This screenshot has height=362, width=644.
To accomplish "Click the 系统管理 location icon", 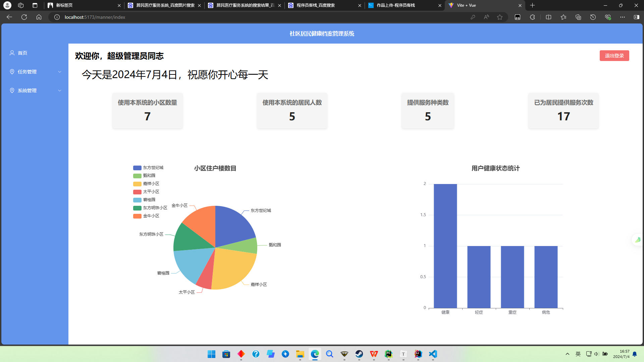I will 12,90.
